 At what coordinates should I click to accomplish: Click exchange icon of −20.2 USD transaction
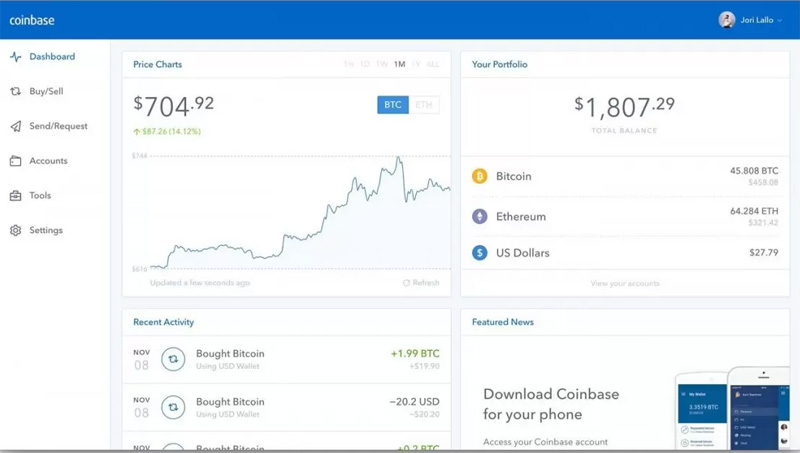click(173, 407)
